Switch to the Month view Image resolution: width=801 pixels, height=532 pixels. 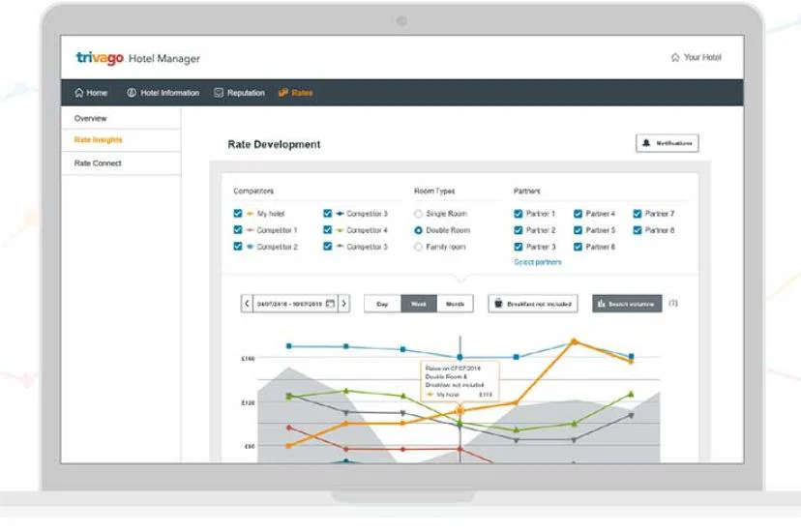pos(455,304)
